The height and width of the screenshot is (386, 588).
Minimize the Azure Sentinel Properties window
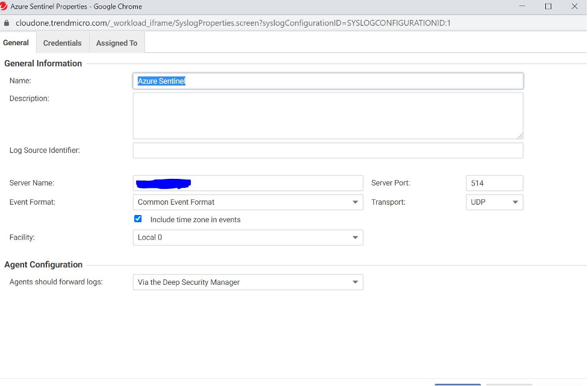[x=522, y=7]
